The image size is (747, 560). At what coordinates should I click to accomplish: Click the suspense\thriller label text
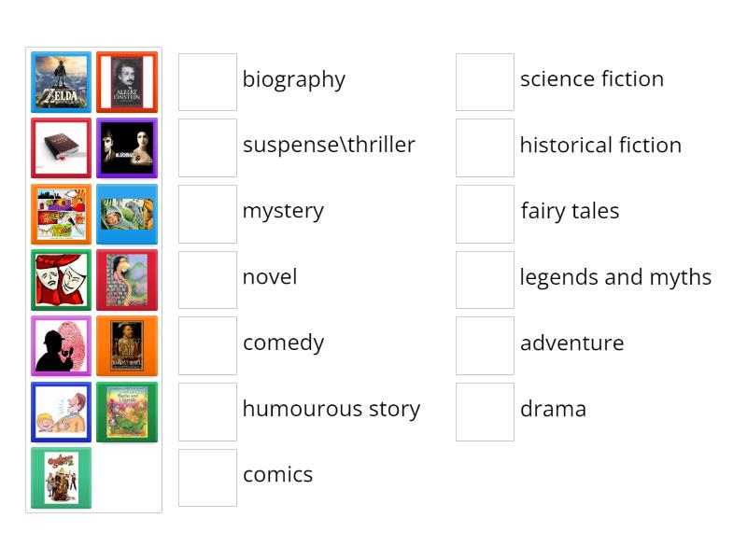[x=329, y=145]
